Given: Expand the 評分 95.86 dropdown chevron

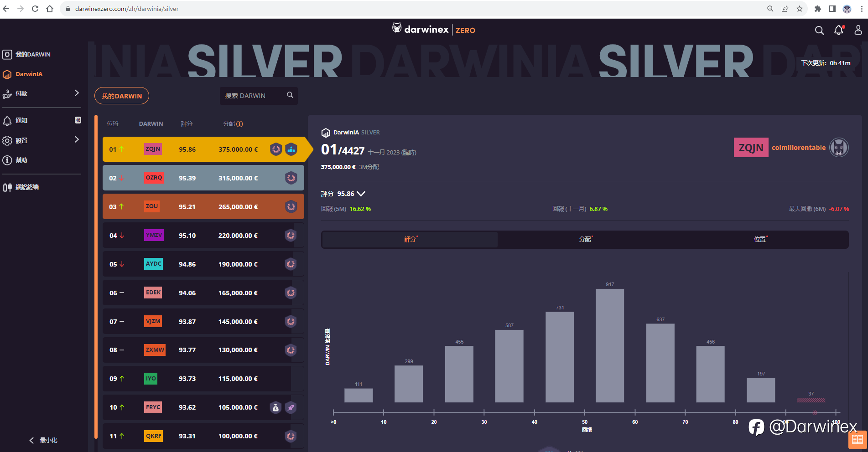Looking at the screenshot, I should 361,194.
